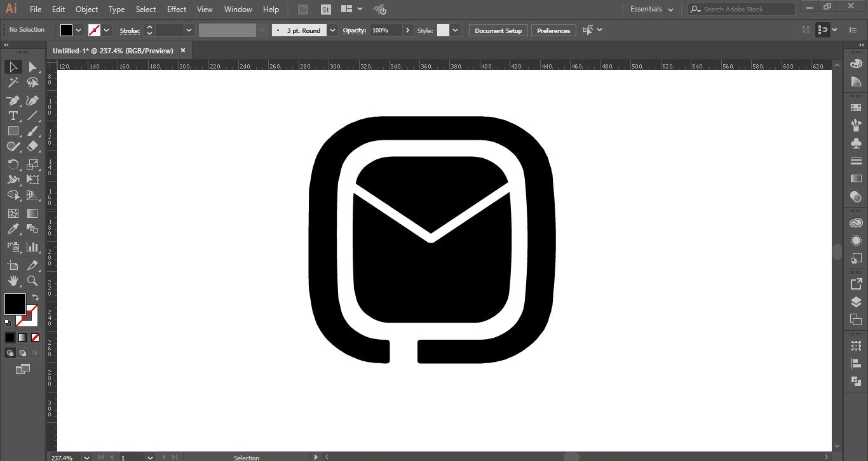Open the Stroke panel link in control bar
The image size is (868, 461).
pos(130,30)
